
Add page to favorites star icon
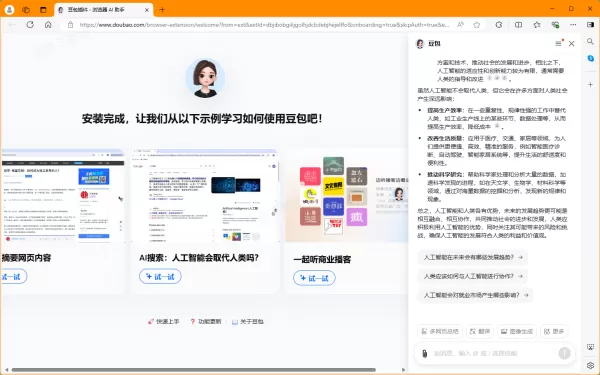(x=476, y=25)
